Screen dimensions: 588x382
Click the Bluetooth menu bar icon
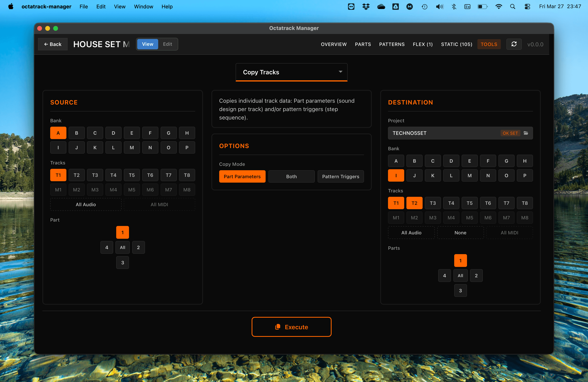click(x=454, y=7)
